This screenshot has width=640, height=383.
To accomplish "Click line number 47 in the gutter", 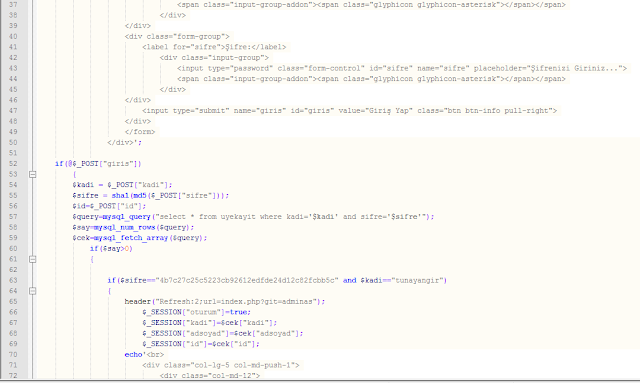I will tap(13, 111).
